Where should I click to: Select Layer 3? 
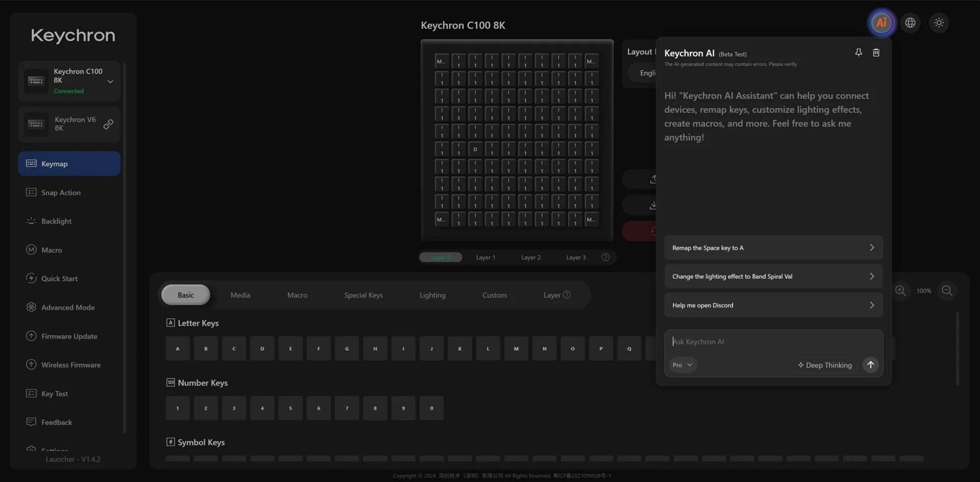[576, 257]
